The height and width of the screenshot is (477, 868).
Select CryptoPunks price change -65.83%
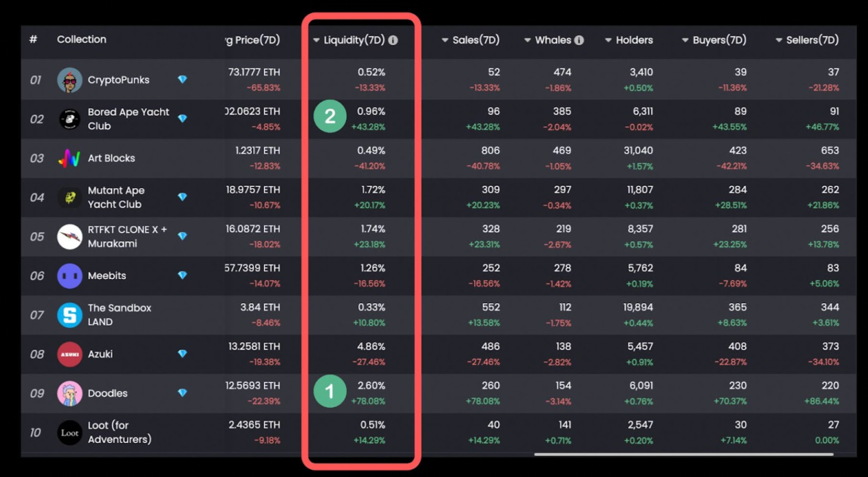pyautogui.click(x=265, y=88)
